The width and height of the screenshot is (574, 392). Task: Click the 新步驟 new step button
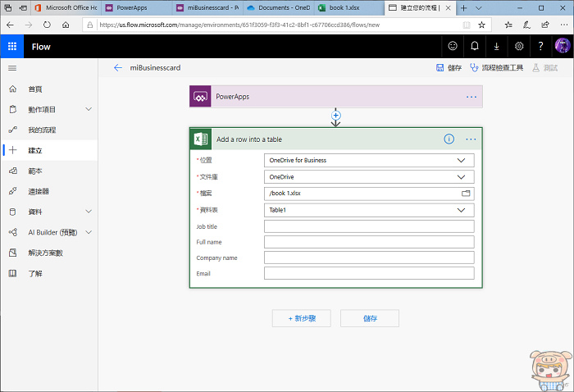[x=301, y=318]
